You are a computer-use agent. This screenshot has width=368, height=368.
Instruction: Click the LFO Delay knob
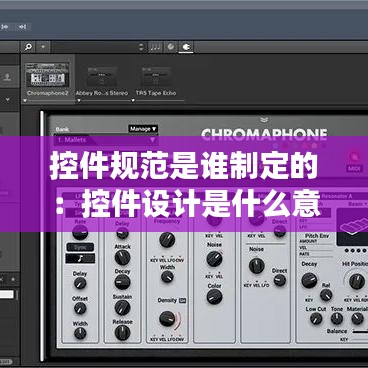point(80,283)
